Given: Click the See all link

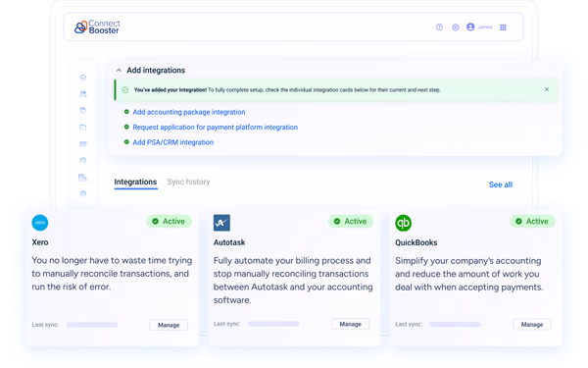Looking at the screenshot, I should (501, 184).
